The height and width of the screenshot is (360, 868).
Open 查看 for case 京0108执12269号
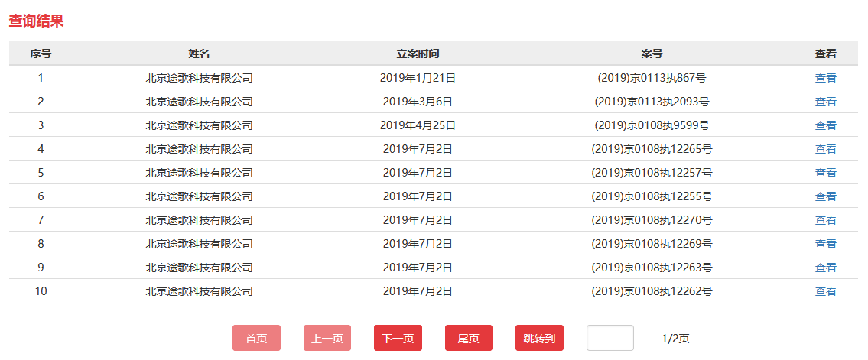[825, 243]
